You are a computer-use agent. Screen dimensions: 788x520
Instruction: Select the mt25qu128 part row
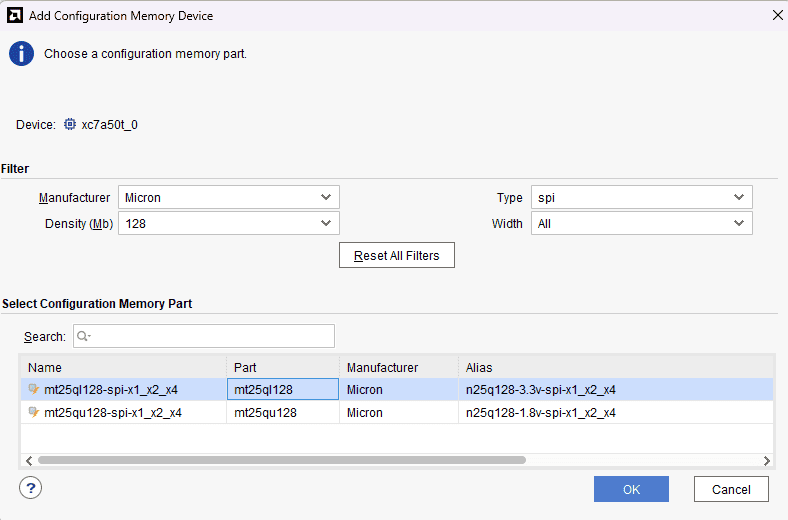coord(265,412)
